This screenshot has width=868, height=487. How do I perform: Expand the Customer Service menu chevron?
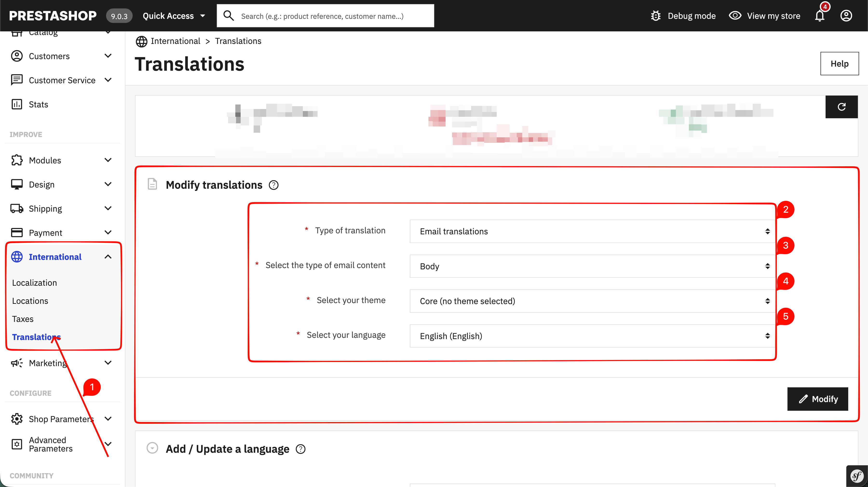[x=108, y=80]
